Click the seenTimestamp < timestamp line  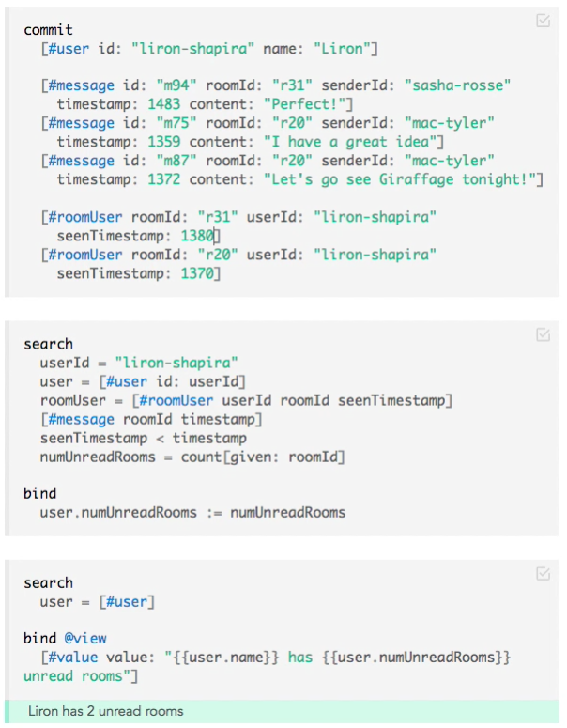[x=143, y=438]
